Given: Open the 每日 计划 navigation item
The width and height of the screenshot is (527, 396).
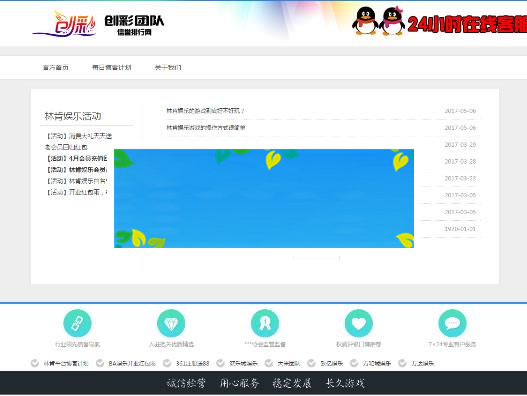Looking at the screenshot, I should (112, 68).
